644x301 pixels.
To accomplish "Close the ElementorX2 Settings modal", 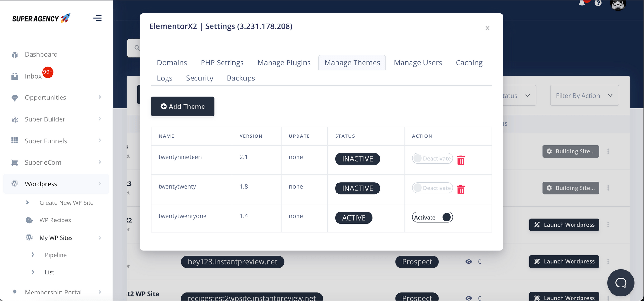I will click(x=488, y=28).
